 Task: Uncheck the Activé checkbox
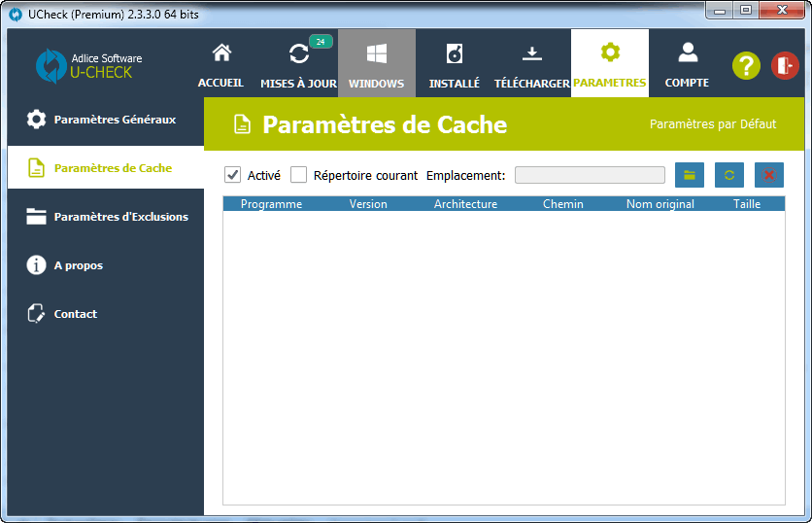pos(232,175)
